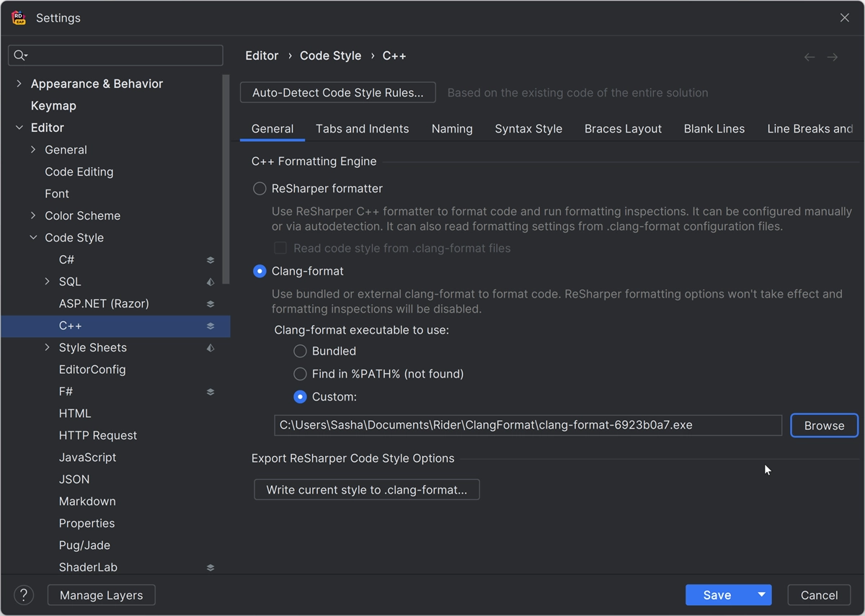The height and width of the screenshot is (616, 865).
Task: Click the layer icon next to F#
Action: click(210, 392)
